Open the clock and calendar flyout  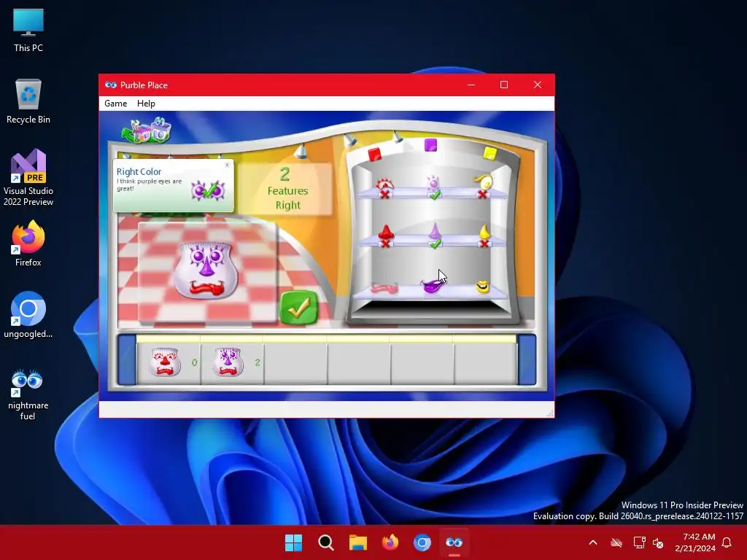coord(695,542)
